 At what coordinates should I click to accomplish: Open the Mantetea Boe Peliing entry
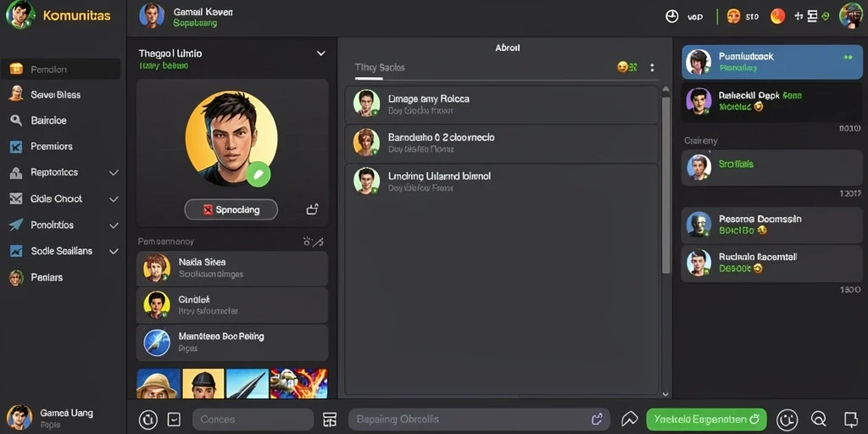(x=232, y=342)
